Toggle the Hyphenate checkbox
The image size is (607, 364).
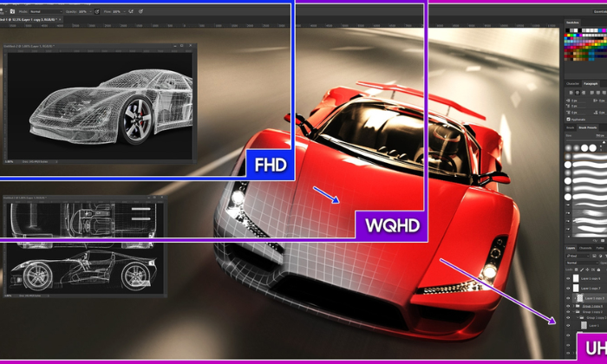(569, 120)
